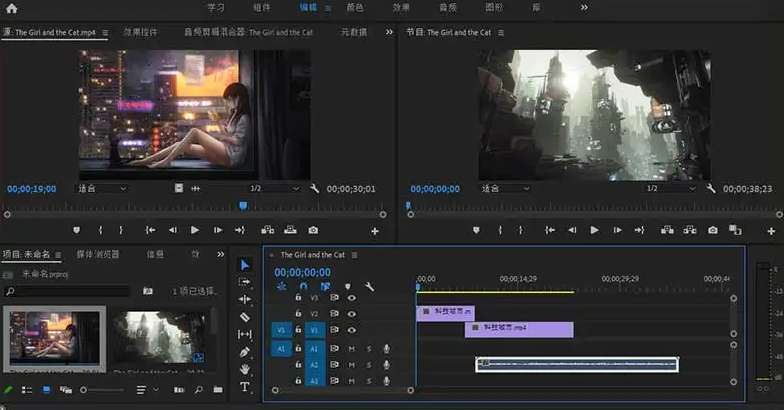
Task: Switch Project panel to list view
Action: 27,390
